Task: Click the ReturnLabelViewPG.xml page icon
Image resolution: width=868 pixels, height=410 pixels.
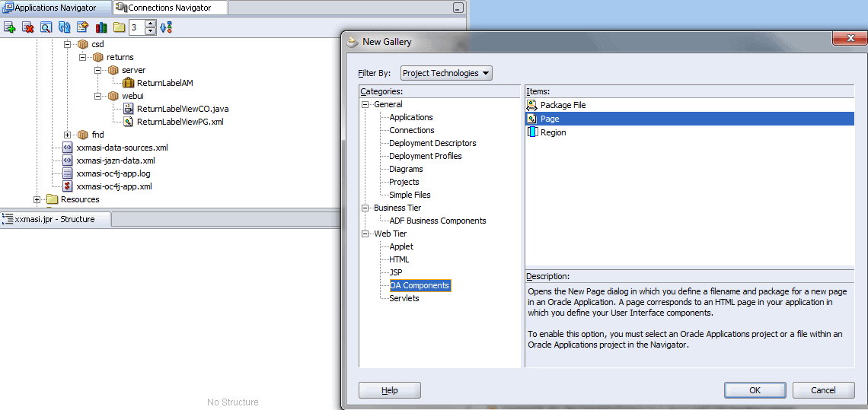Action: tap(128, 122)
